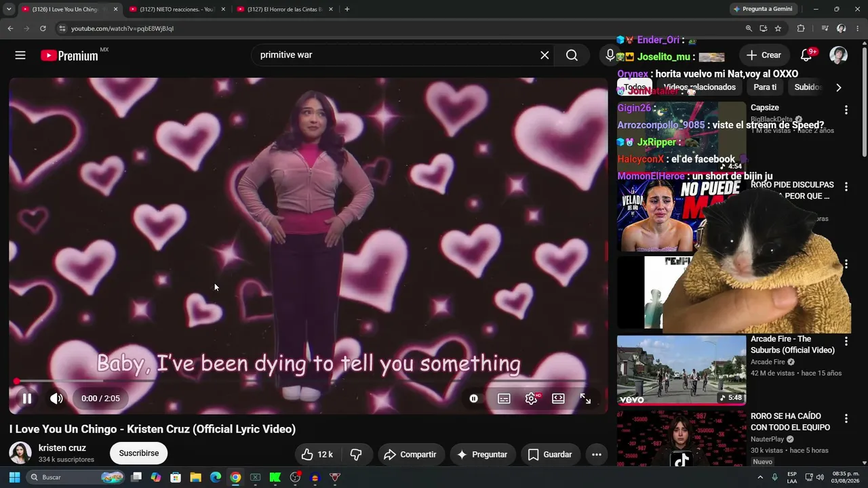The height and width of the screenshot is (488, 868).
Task: Enter fullscreen video mode
Action: (x=585, y=399)
